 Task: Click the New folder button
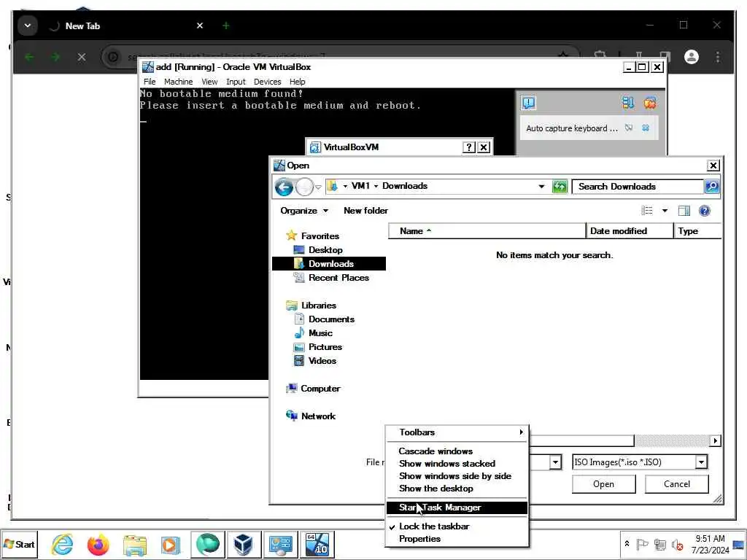click(365, 211)
